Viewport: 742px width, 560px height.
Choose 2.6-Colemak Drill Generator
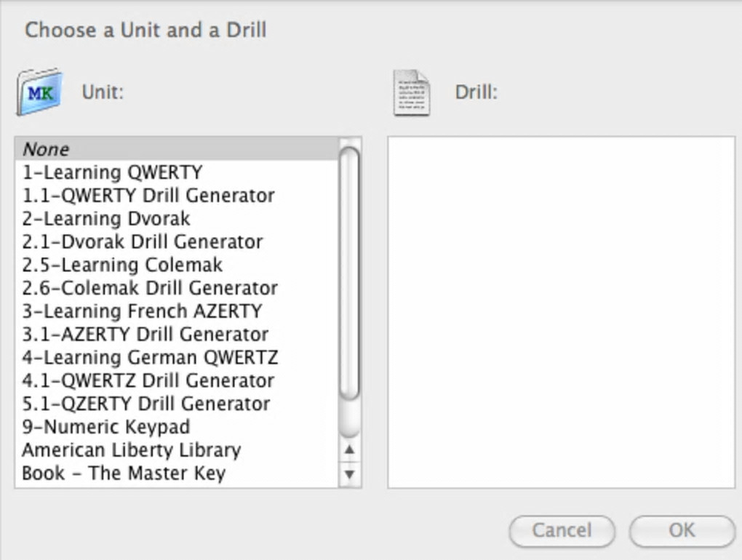pos(150,288)
